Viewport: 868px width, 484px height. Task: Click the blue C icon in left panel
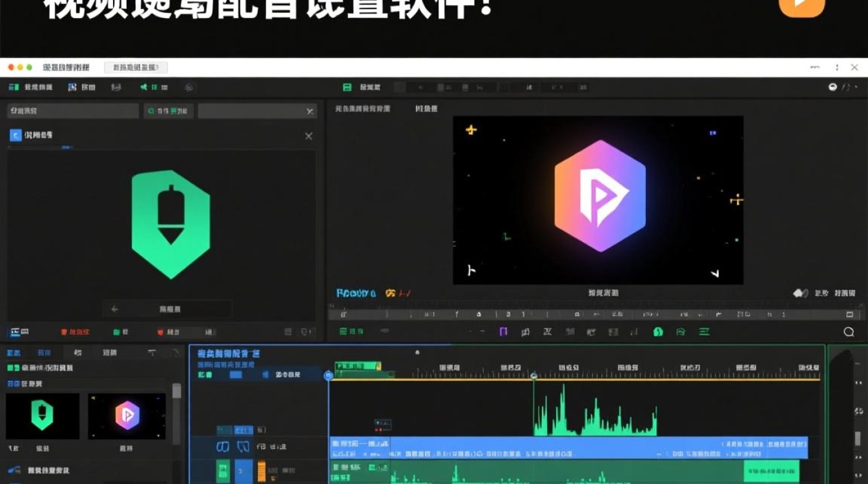point(15,136)
